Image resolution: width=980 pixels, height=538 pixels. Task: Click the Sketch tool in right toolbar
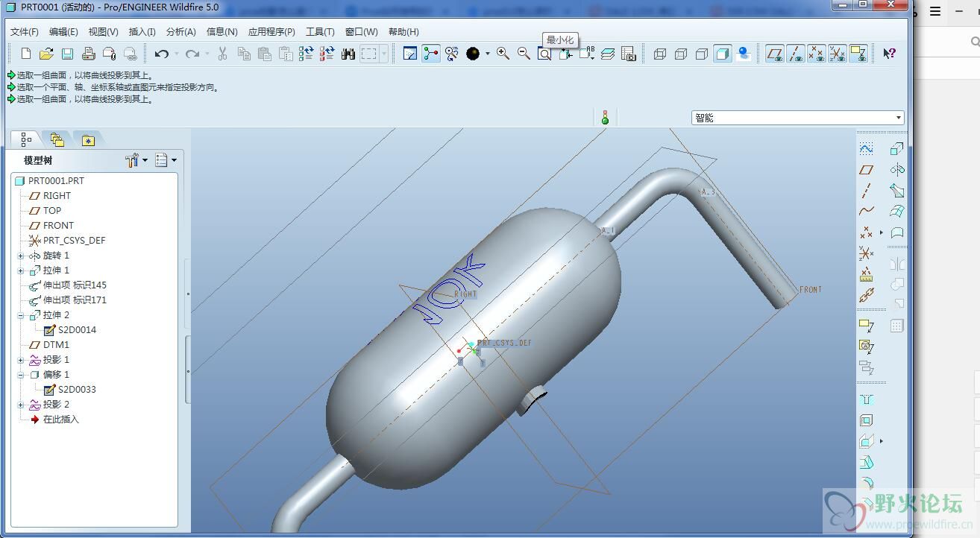[x=866, y=149]
